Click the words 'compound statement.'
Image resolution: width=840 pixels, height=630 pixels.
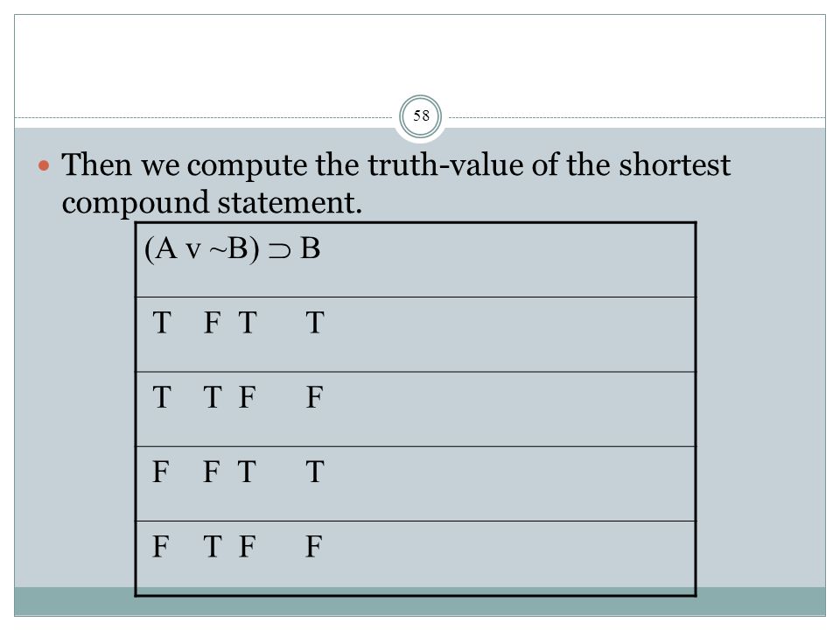212,203
